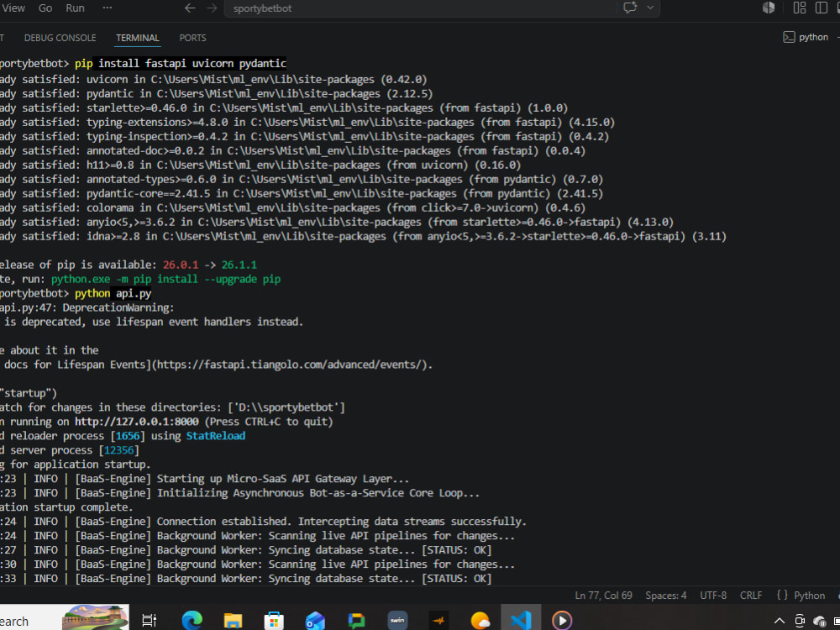Viewport: 840px width, 630px height.
Task: Click the 'python.exe -m pip install --upgrade pip' text
Action: (x=166, y=279)
